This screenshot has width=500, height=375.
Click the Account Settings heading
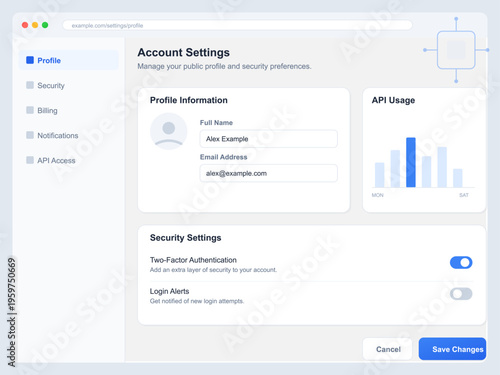point(184,52)
